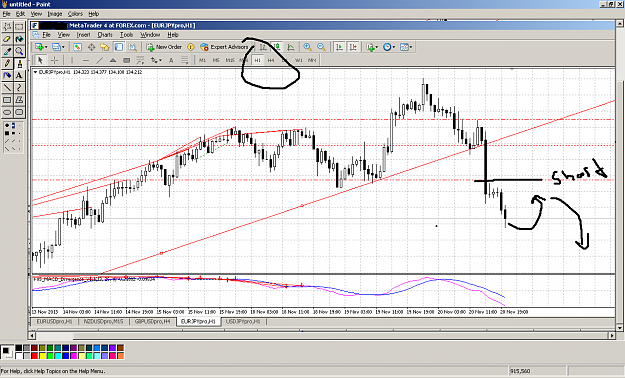Toggle the M15 timeframe in MetaTrader toolbar
This screenshot has height=378, width=625.
click(230, 60)
